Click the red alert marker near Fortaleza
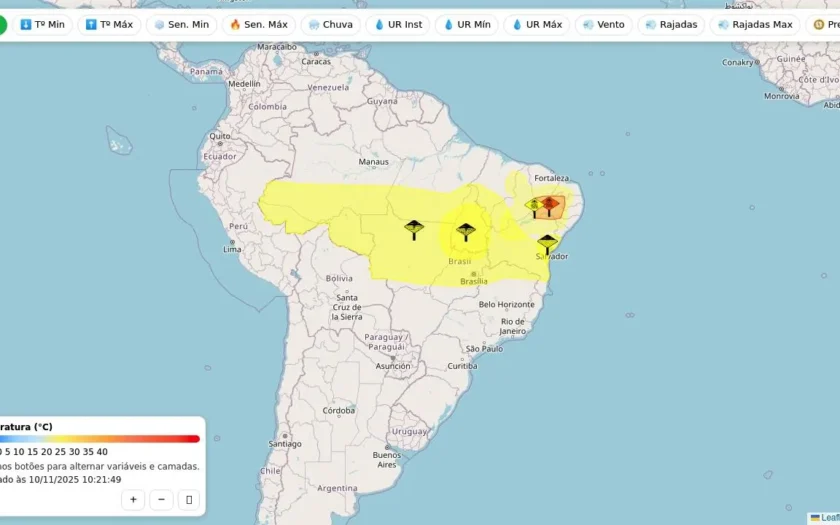This screenshot has height=525, width=840. [549, 206]
